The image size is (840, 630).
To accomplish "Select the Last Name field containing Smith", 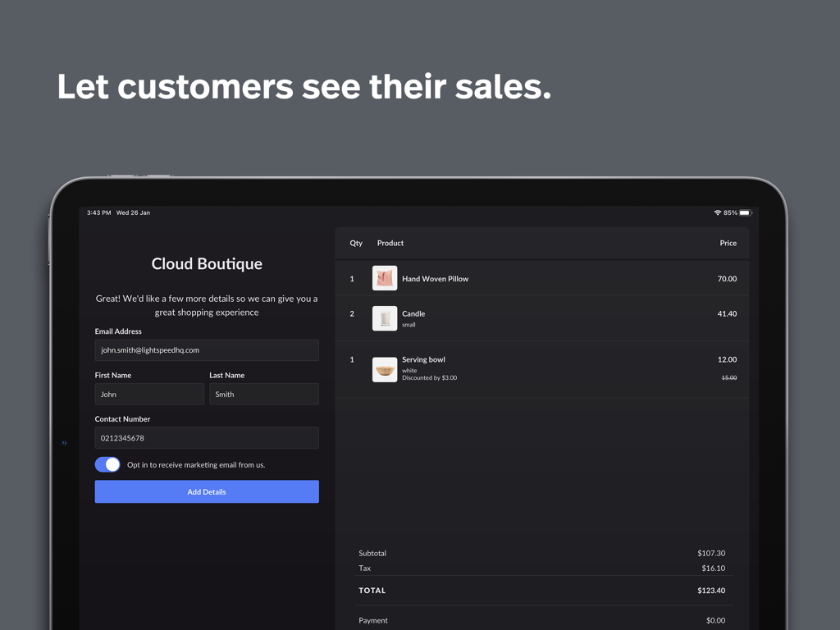I will [263, 394].
